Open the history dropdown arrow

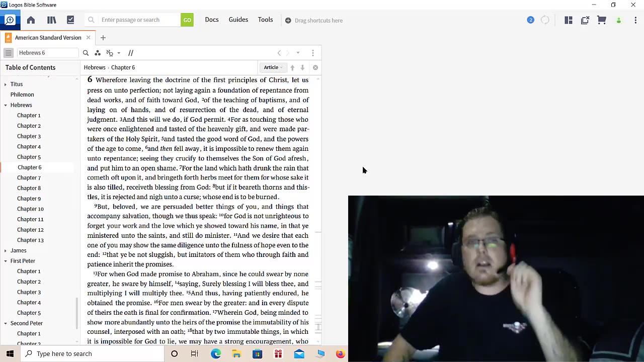[x=298, y=53]
